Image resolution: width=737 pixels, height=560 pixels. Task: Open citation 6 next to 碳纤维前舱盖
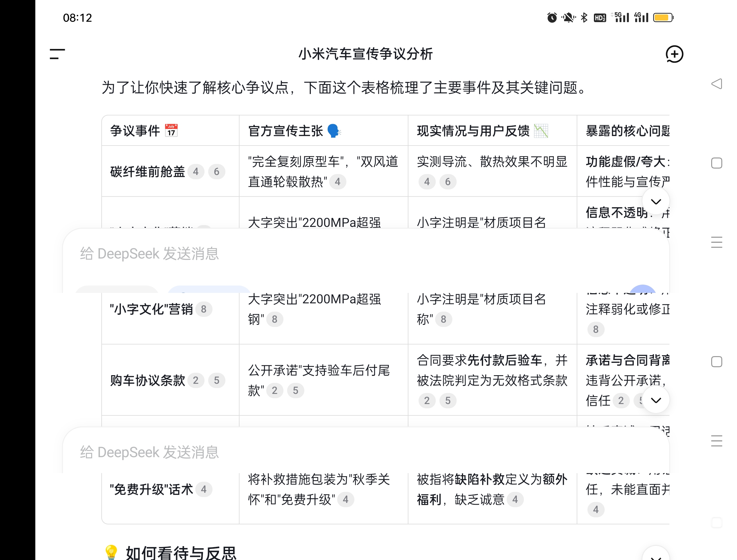point(217,172)
